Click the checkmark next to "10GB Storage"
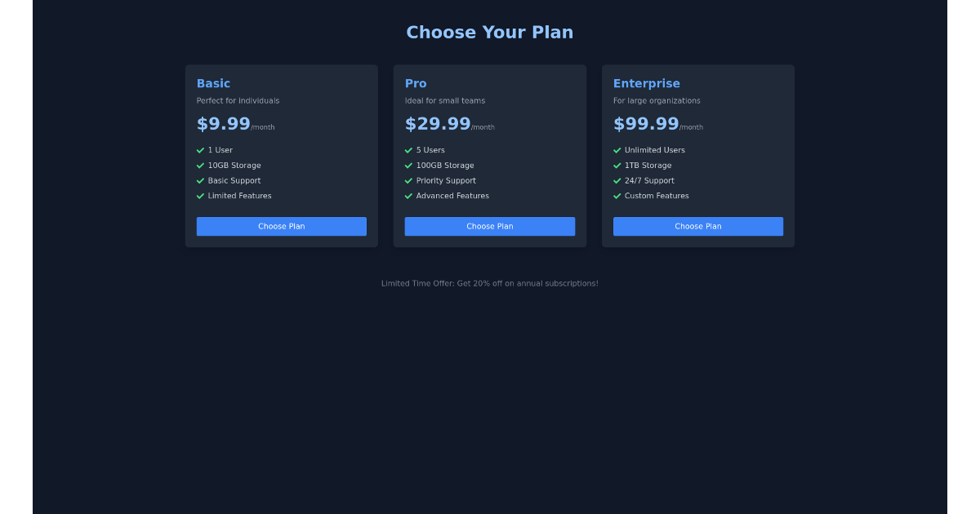Image resolution: width=980 pixels, height=514 pixels. point(200,166)
